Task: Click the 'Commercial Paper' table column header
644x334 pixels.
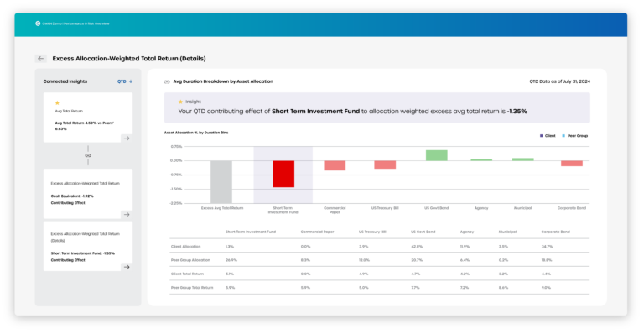Action: [x=317, y=232]
